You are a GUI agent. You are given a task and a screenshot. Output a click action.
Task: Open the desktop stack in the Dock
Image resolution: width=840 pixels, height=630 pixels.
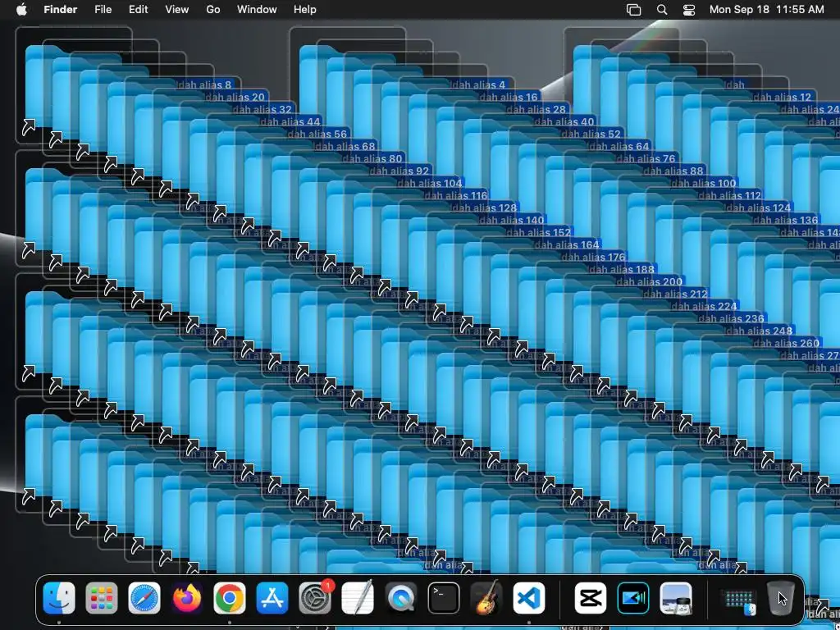click(737, 600)
